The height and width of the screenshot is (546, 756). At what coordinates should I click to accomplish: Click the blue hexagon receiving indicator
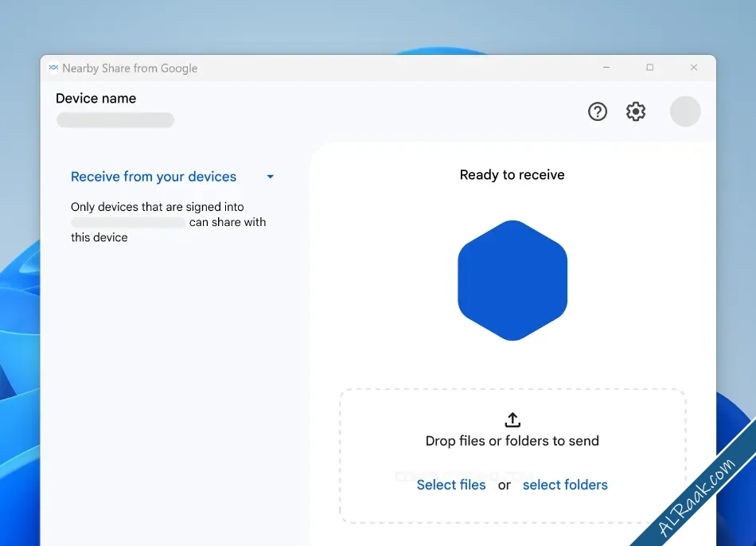(x=512, y=280)
